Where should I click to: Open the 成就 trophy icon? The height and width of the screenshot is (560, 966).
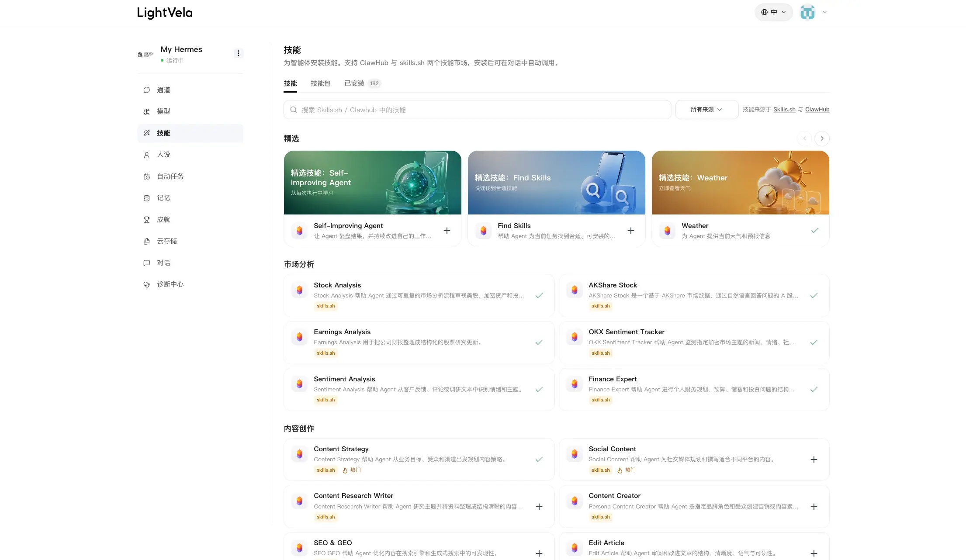[146, 220]
